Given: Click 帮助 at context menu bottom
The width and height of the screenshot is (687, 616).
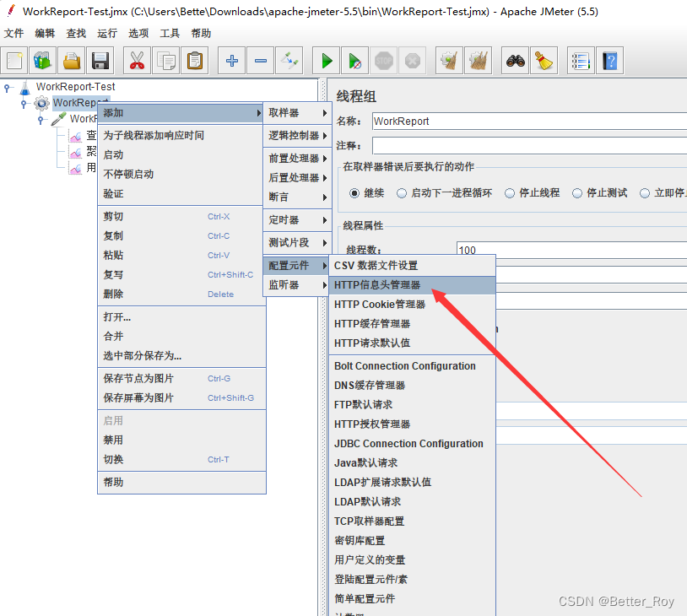Looking at the screenshot, I should click(181, 483).
